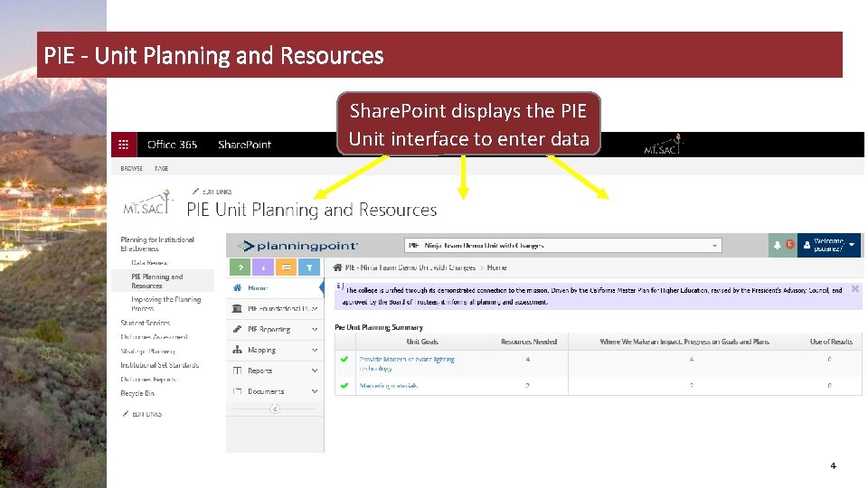This screenshot has height=488, width=868.
Task: Select Home in planningpoint menu
Action: [275, 287]
